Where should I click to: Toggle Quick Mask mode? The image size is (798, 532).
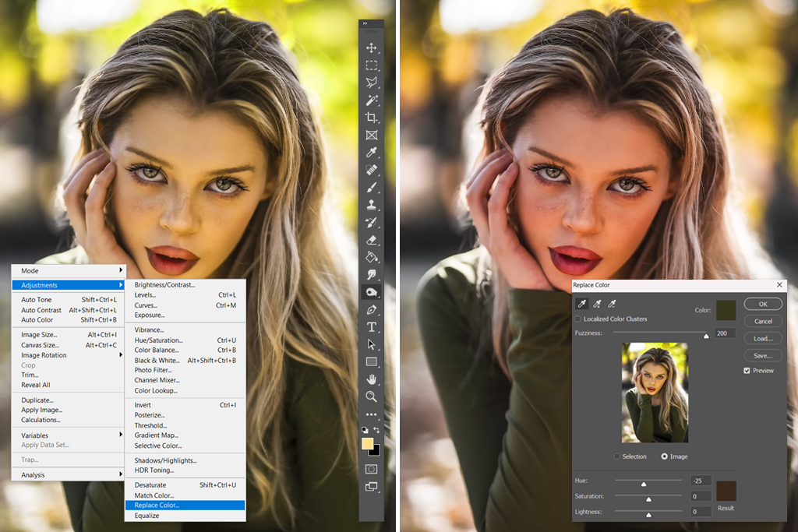coord(372,468)
